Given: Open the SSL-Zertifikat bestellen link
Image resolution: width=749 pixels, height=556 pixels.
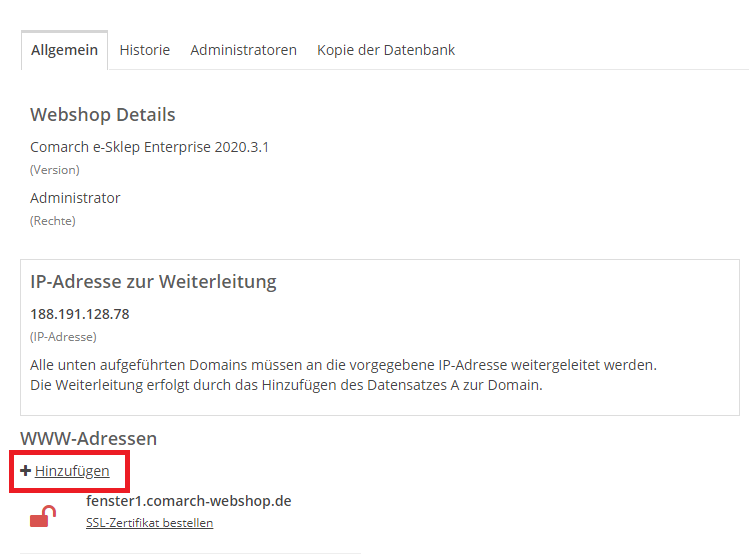Looking at the screenshot, I should tap(150, 523).
